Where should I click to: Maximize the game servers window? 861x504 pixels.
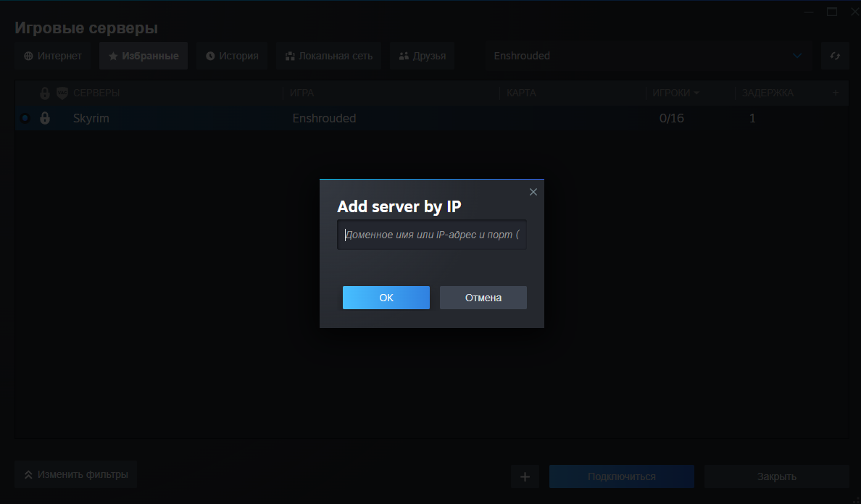click(x=832, y=12)
